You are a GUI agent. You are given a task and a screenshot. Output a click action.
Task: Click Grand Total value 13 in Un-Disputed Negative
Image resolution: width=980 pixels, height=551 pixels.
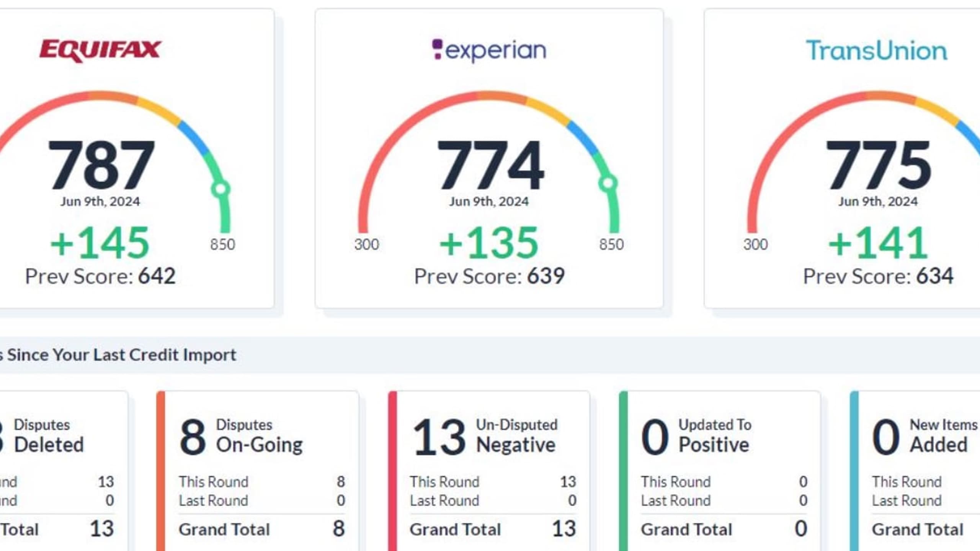pos(564,529)
